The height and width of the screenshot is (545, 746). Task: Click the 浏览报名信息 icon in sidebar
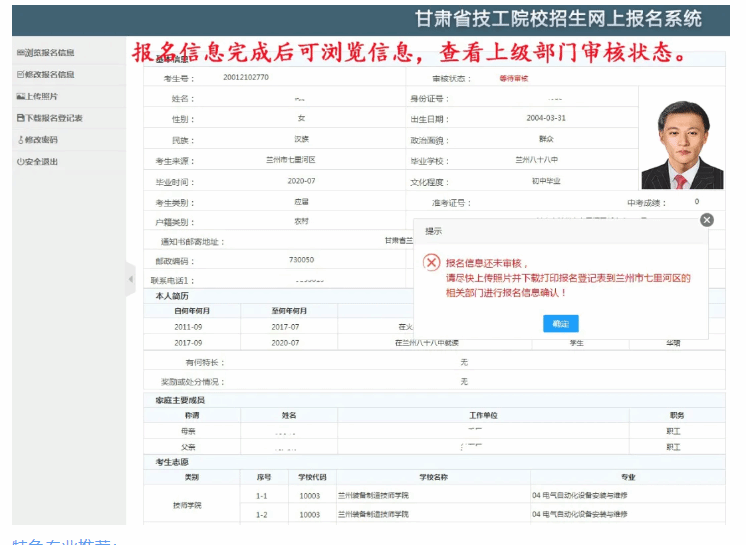click(19, 52)
